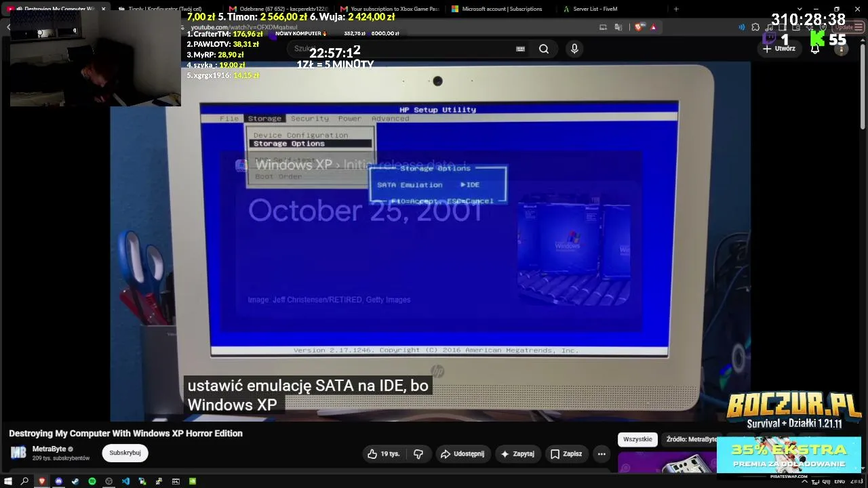The image size is (868, 488).
Task: Open browser extensions puzzle icon
Action: click(755, 27)
